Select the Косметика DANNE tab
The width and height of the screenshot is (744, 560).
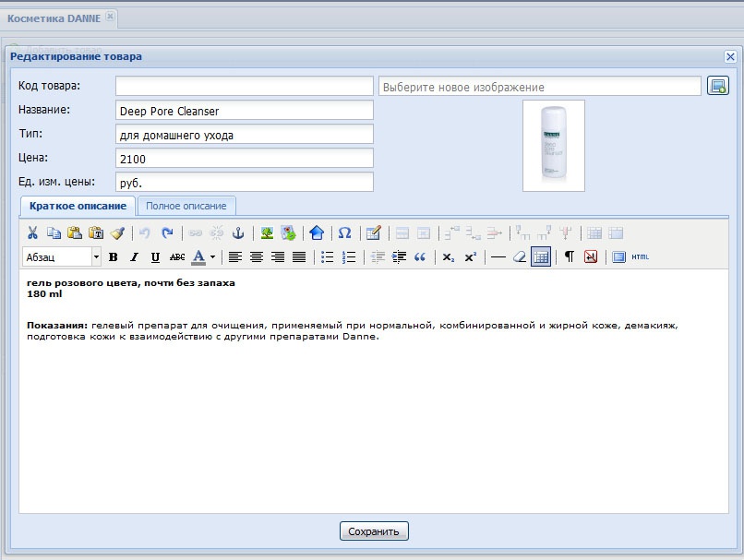(54, 18)
